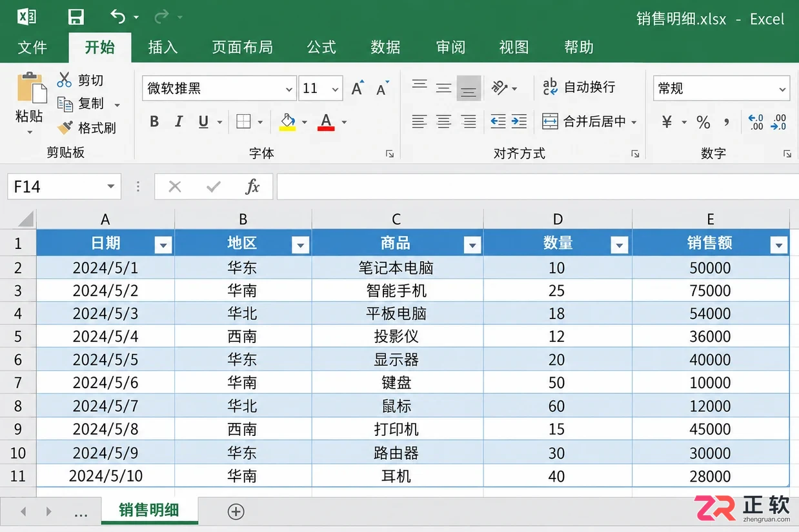Viewport: 799px width, 532px height.
Task: Switch to the 插入 tab
Action: click(163, 47)
